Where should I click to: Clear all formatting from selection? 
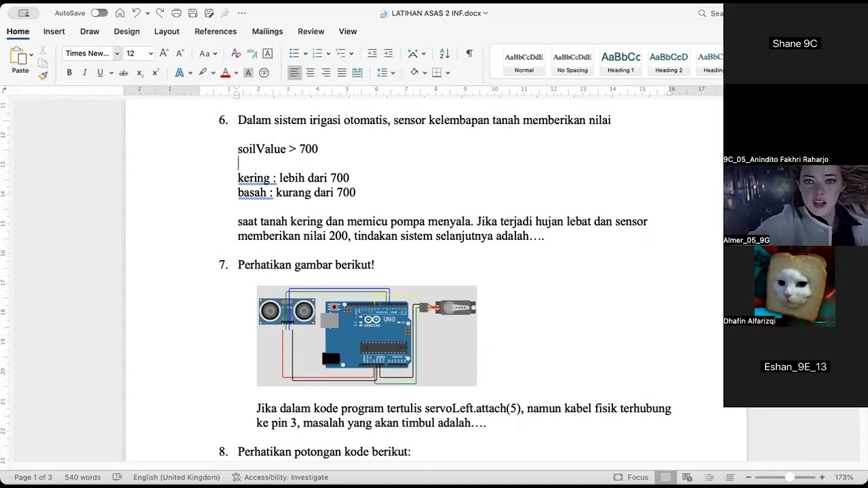[236, 54]
